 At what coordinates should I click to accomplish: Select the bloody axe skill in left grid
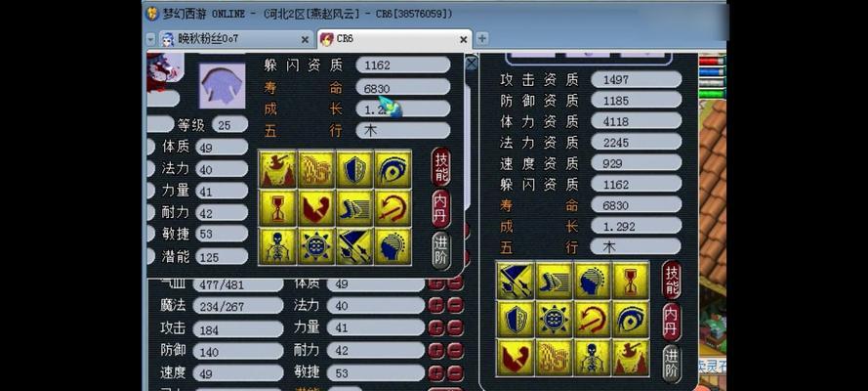(x=277, y=169)
